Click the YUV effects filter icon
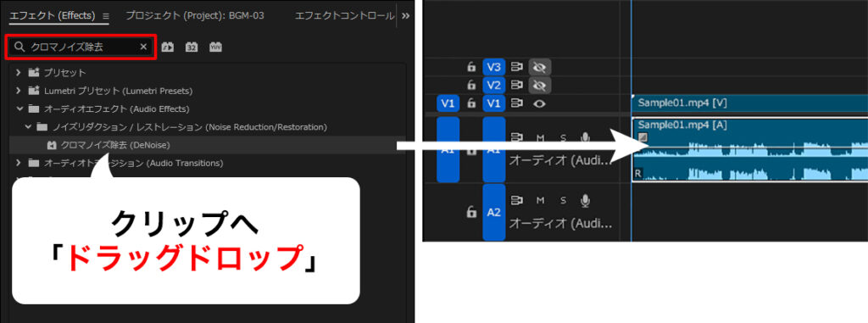Screen dimensions: 868x323 coord(216,47)
